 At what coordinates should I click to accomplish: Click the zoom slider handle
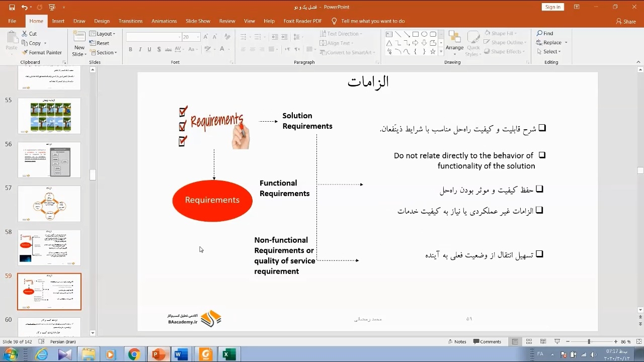pos(589,342)
